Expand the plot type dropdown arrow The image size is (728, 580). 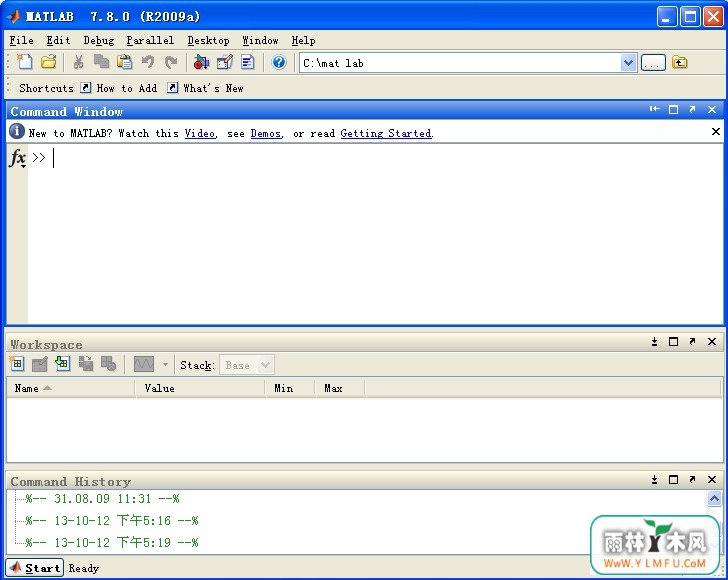(x=165, y=365)
